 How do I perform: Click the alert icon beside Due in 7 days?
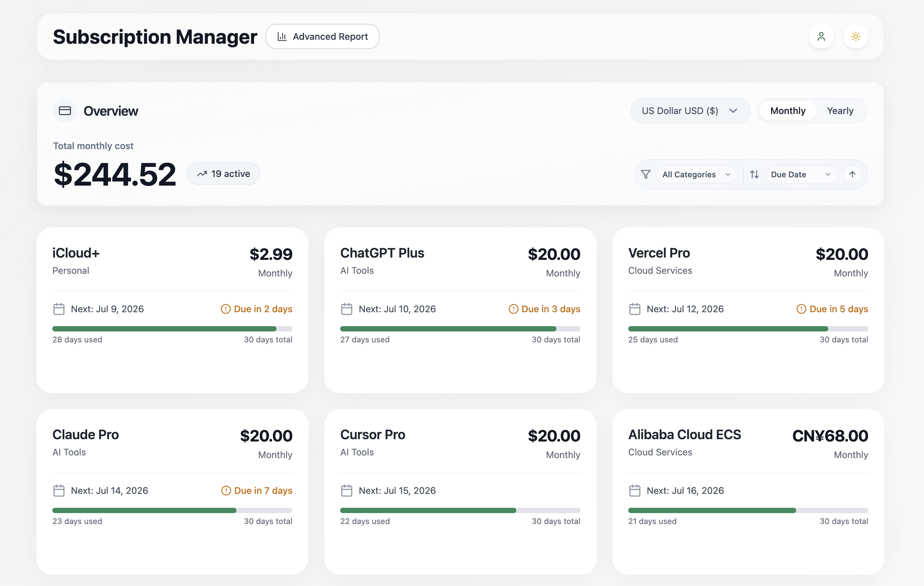click(x=226, y=491)
